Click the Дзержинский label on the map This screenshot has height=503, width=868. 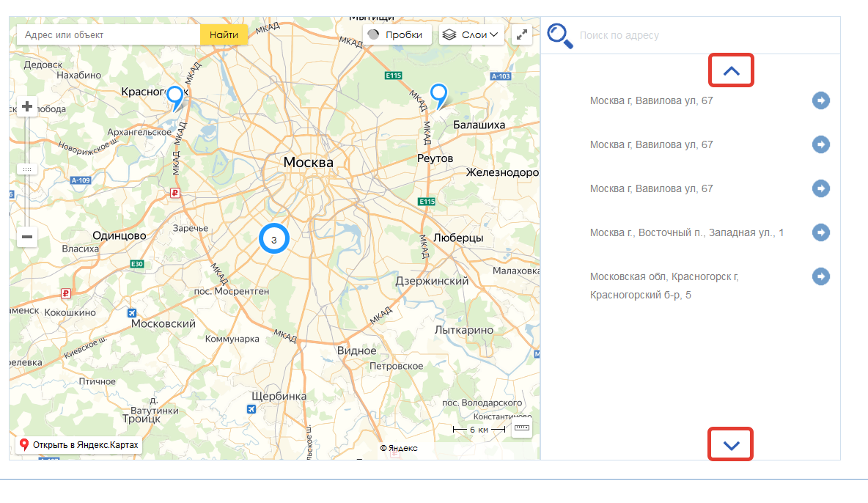point(432,281)
